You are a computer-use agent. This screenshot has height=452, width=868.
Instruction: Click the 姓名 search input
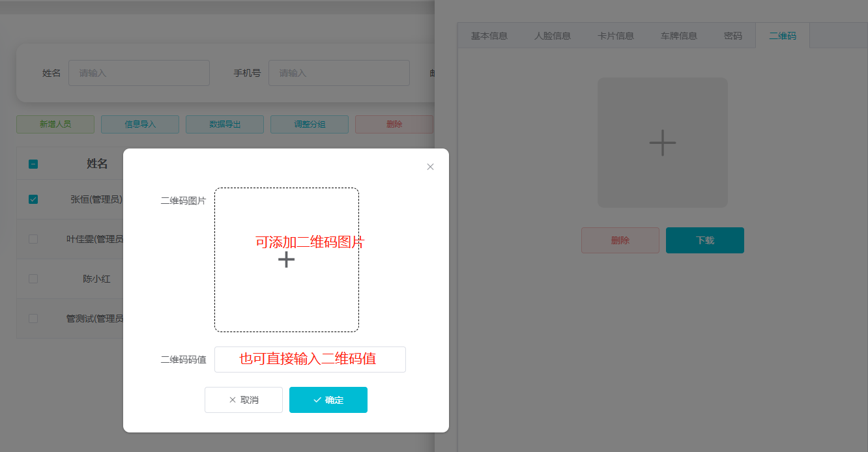139,73
